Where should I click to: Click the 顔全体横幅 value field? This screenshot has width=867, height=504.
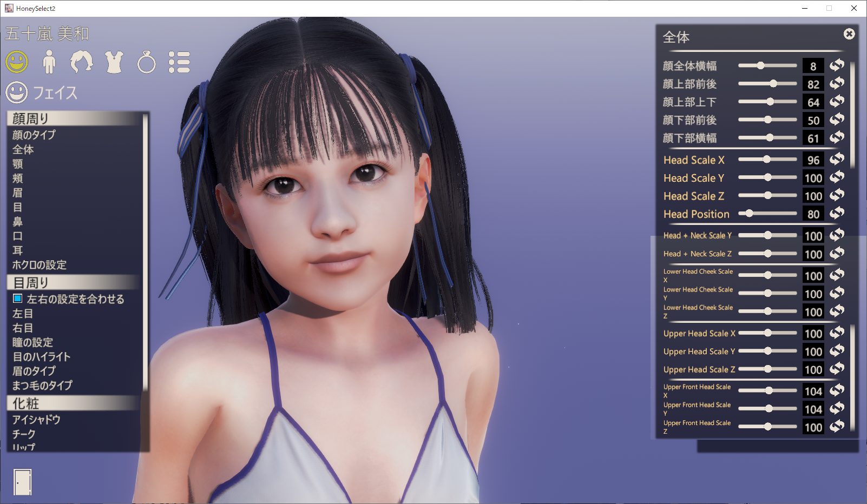[813, 66]
